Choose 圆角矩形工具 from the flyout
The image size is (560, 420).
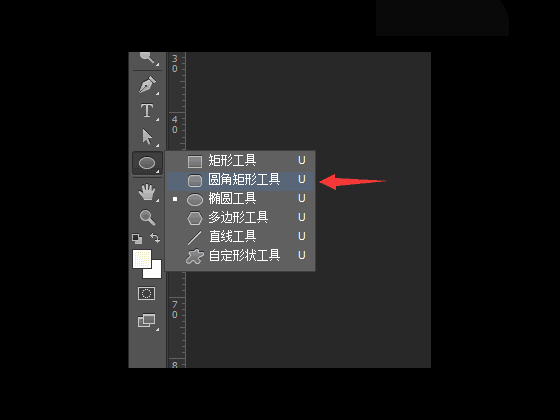[241, 180]
